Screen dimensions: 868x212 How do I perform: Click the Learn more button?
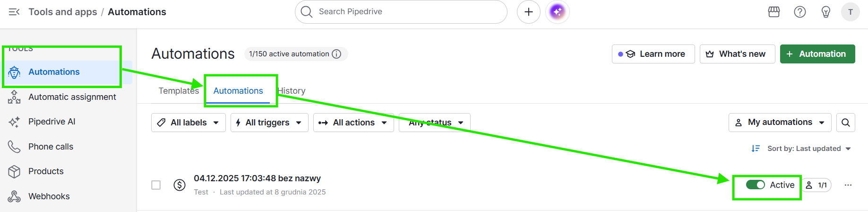[x=653, y=54]
